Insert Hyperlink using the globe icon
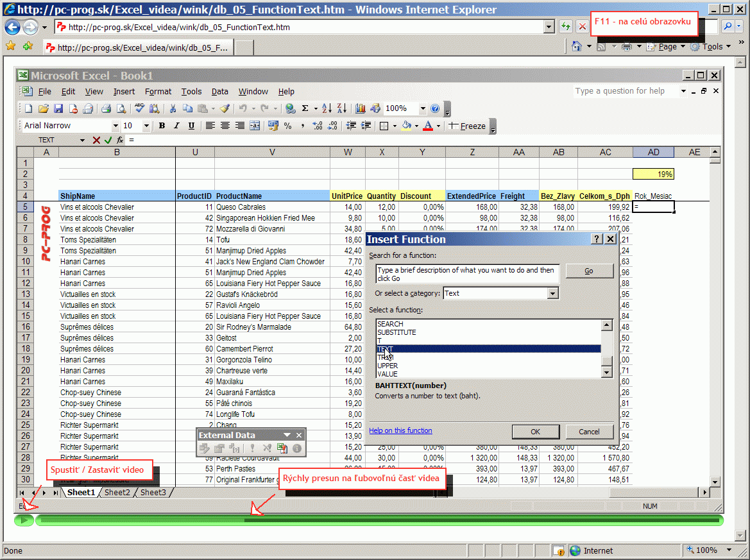Viewport: 750px width, 560px height. [290, 108]
